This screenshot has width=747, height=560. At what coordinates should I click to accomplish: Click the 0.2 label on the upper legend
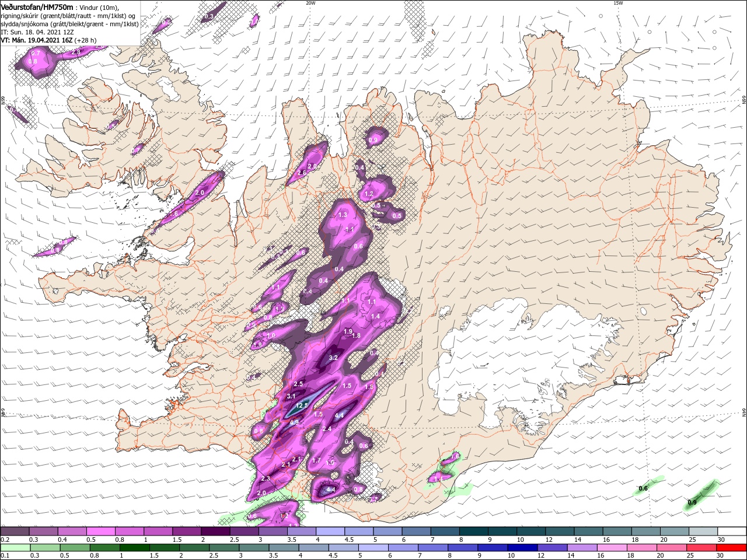pyautogui.click(x=5, y=540)
